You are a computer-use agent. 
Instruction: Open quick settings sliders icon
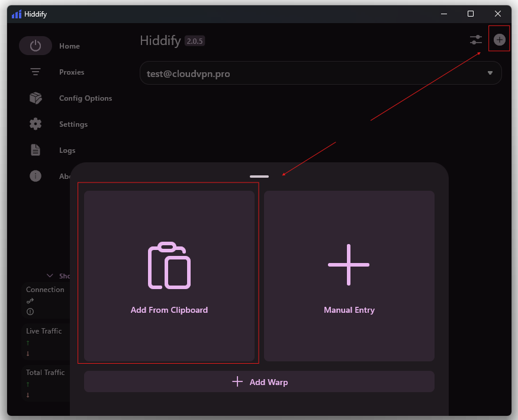(476, 40)
